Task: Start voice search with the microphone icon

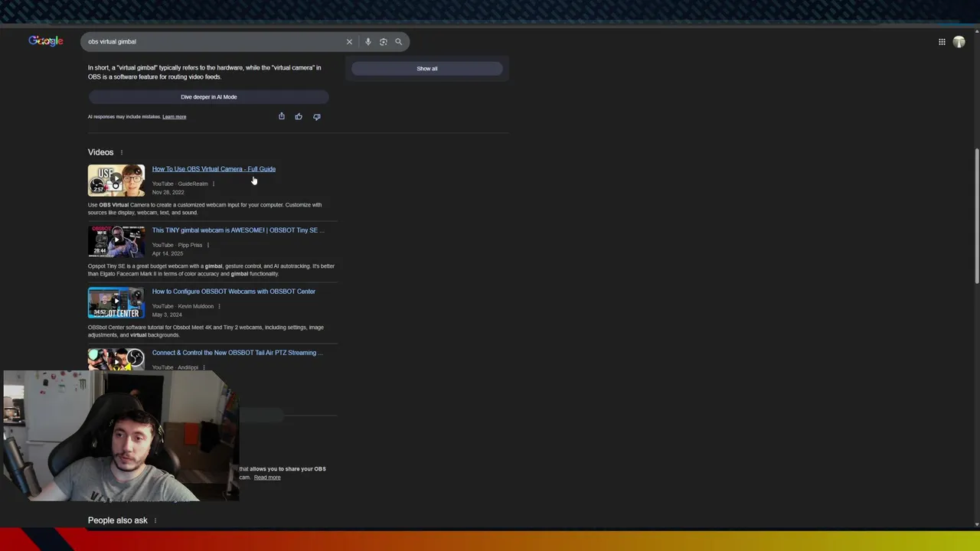Action: point(368,42)
